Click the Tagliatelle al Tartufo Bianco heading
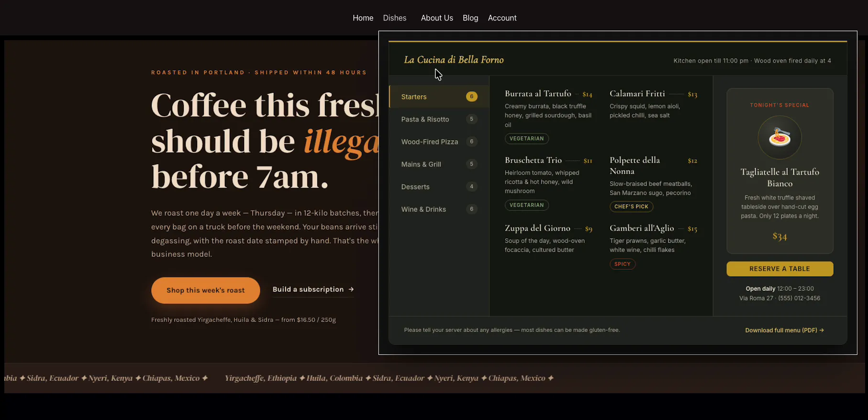Viewport: 868px width, 420px height. click(779, 177)
